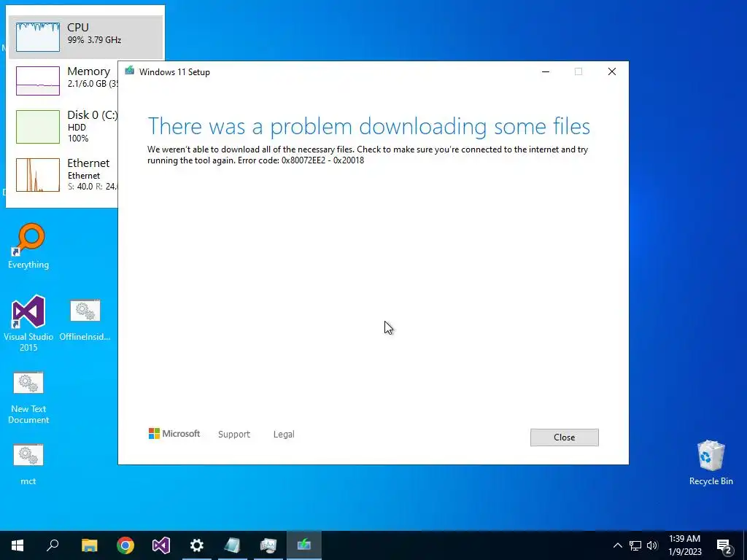Click the Microsoft logo in Setup footer

pos(174,433)
